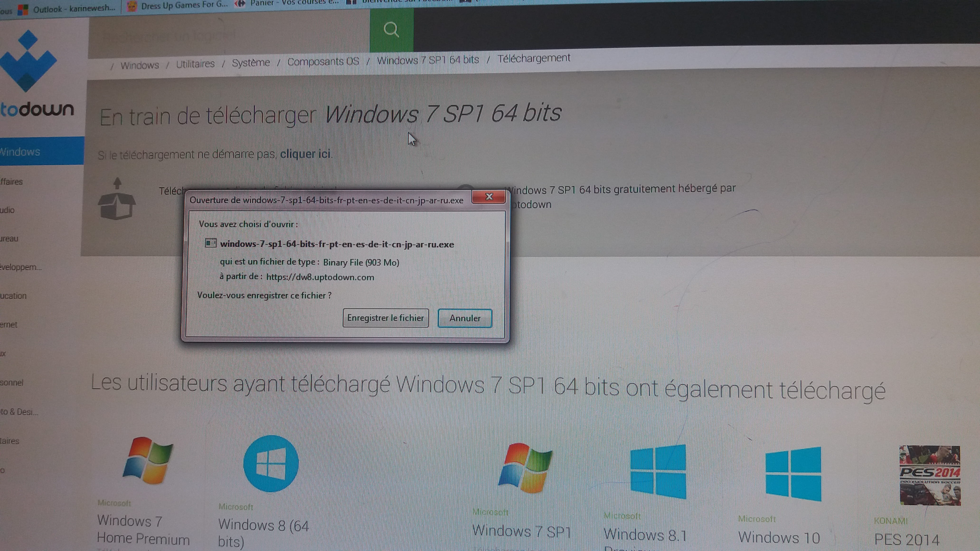Click the download box icon
The image size is (980, 551).
point(117,199)
